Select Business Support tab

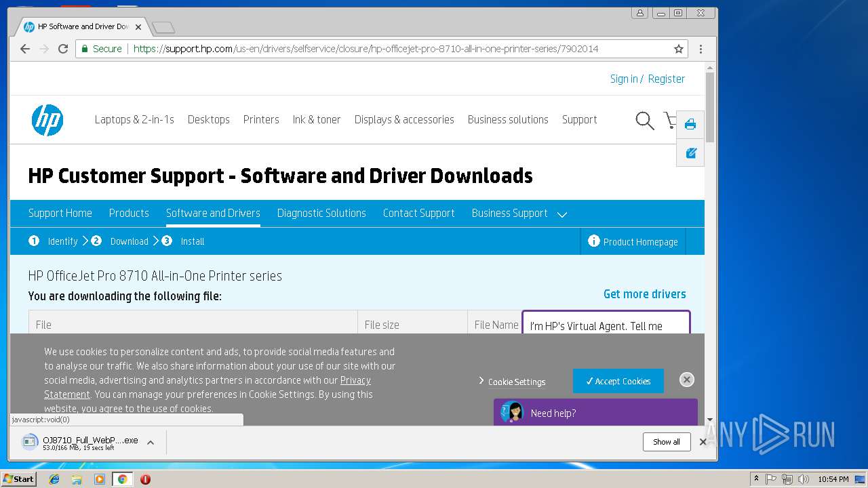point(509,213)
